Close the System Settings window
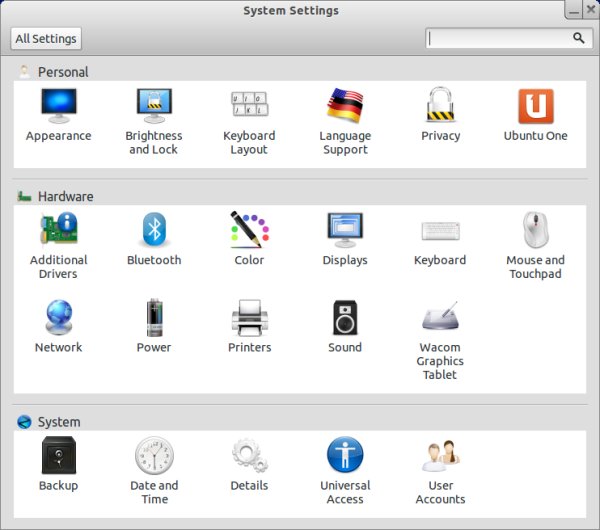 tap(591, 10)
